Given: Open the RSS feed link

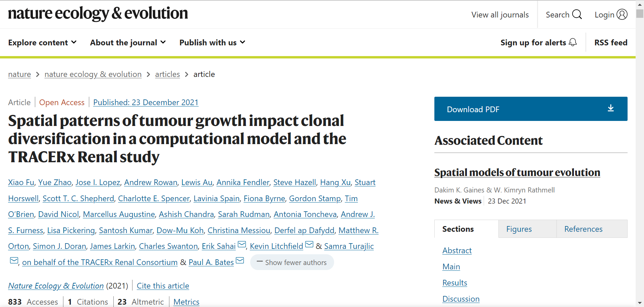Looking at the screenshot, I should tap(611, 43).
